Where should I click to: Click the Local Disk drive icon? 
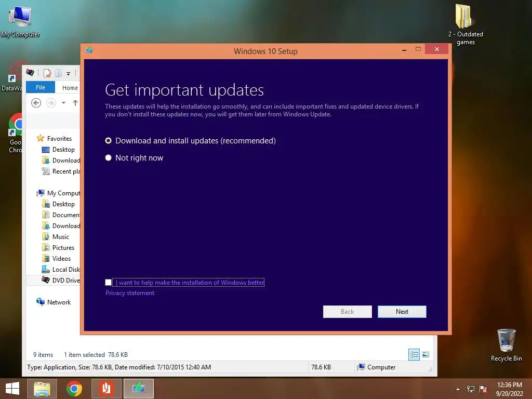point(46,269)
